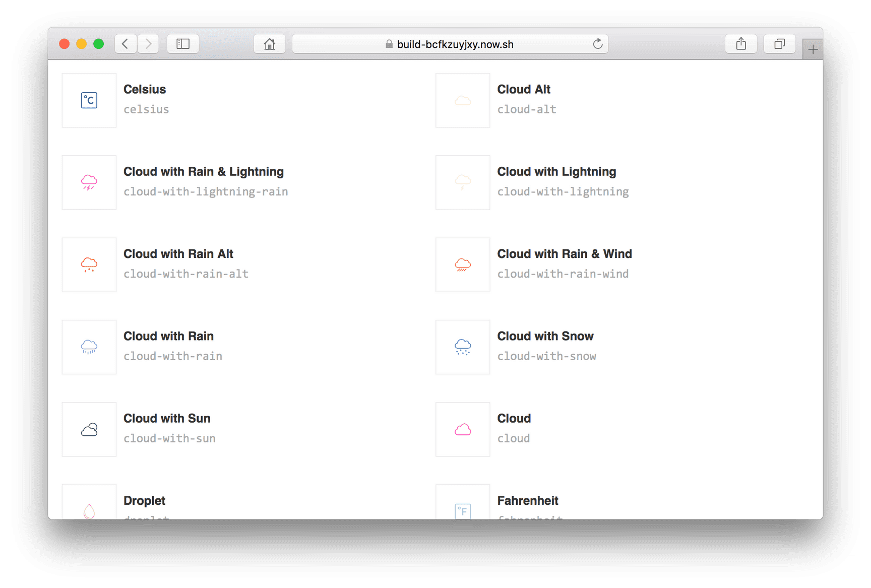Click the Share button
Screen dimensions: 871x588
740,44
